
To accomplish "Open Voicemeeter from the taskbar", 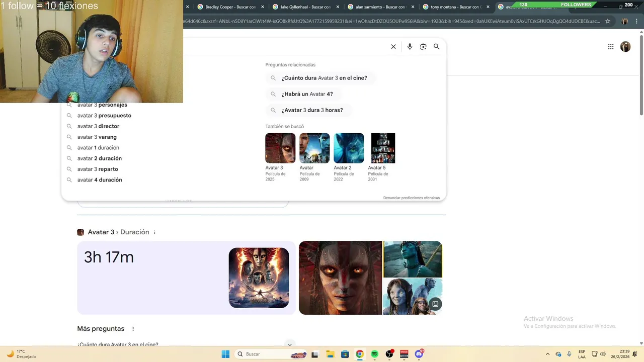I will tap(404, 354).
